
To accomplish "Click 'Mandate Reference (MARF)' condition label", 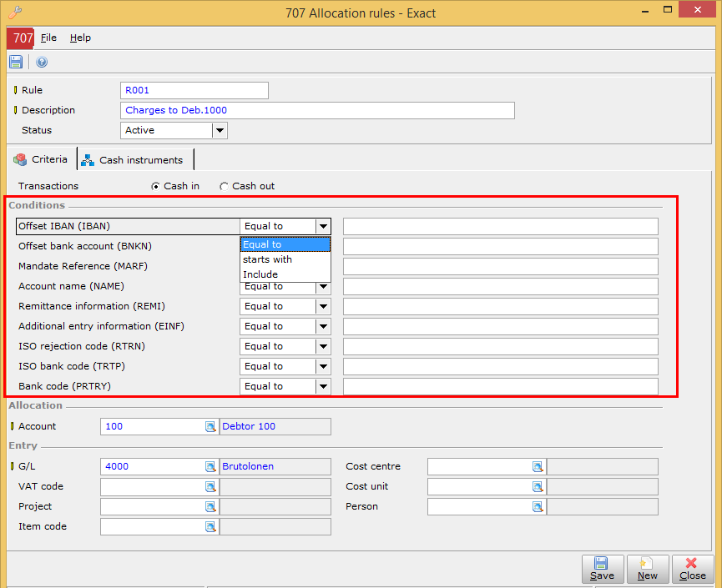I will coord(83,266).
